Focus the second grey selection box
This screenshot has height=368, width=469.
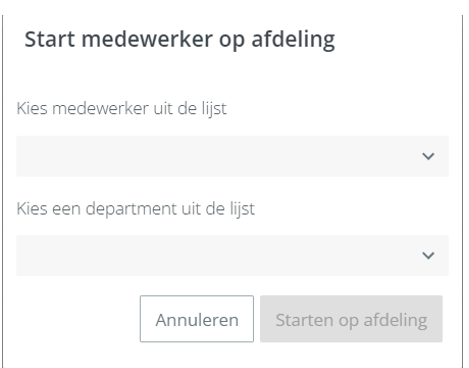232,255
